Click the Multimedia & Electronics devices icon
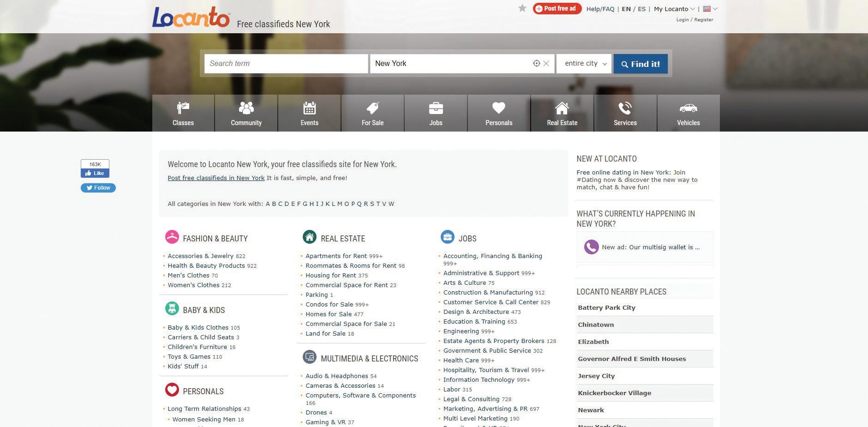Image resolution: width=868 pixels, height=427 pixels. [310, 357]
